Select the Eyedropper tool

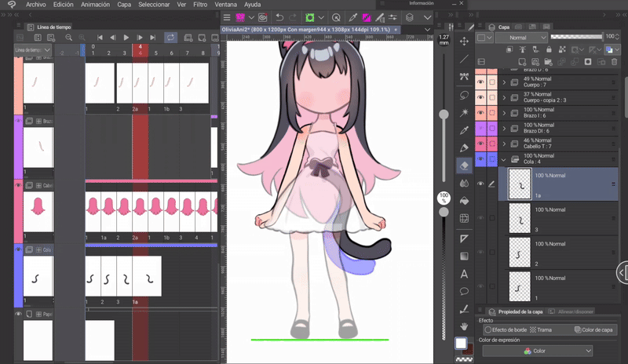click(x=464, y=129)
